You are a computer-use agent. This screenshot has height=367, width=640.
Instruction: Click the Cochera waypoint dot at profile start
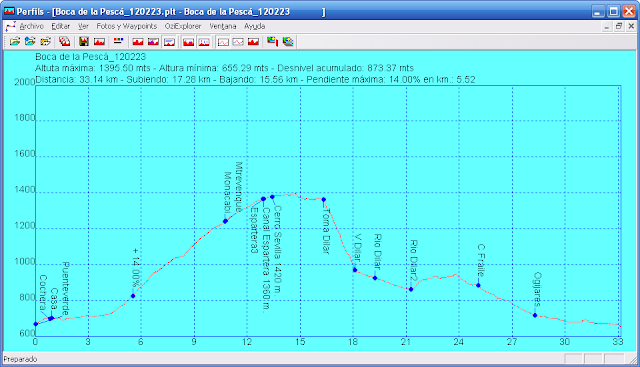(36, 324)
